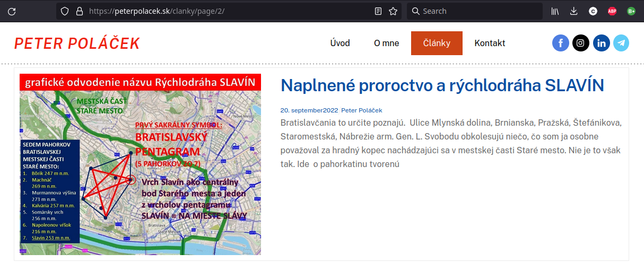Image resolution: width=644 pixels, height=271 pixels.
Task: Click the Peter Poláček author link
Action: point(361,110)
